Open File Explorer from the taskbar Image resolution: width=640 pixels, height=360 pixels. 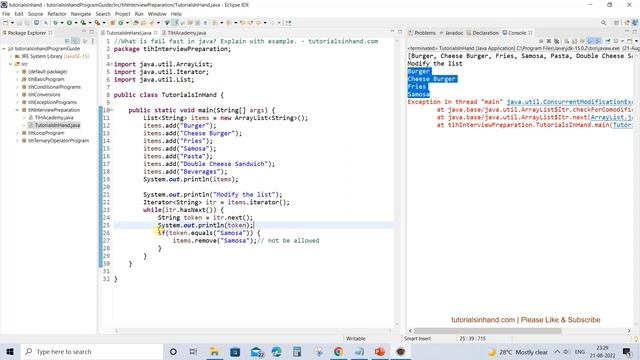(x=214, y=351)
